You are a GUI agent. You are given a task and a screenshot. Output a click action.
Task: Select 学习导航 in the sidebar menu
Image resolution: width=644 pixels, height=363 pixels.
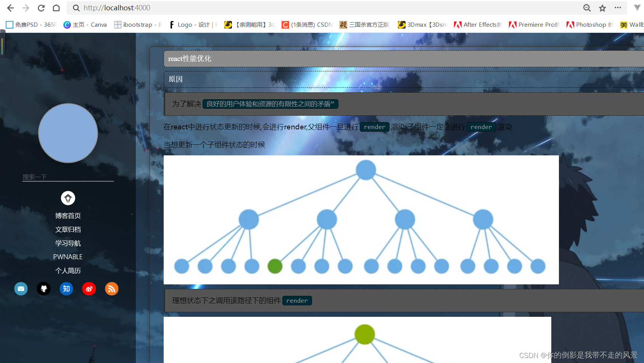click(68, 243)
